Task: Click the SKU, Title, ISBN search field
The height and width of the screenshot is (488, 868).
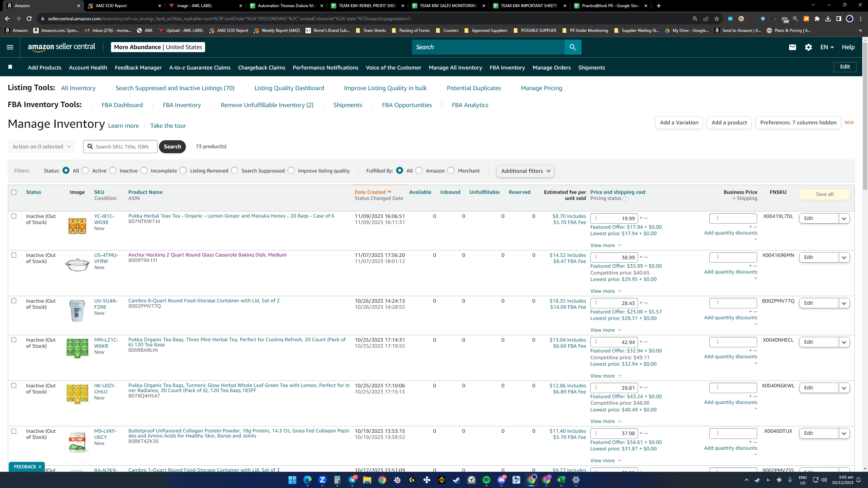Action: pos(120,146)
